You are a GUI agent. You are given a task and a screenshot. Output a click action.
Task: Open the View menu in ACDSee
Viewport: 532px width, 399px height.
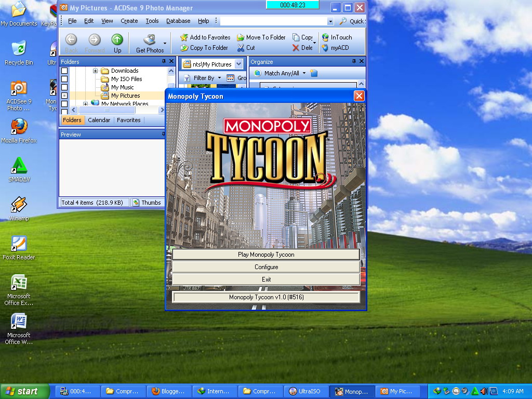(107, 21)
